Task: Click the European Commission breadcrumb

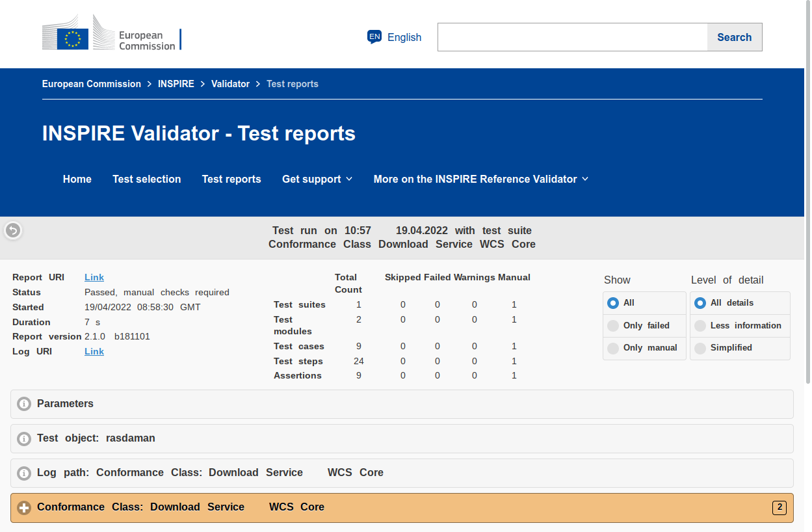Action: [x=92, y=84]
